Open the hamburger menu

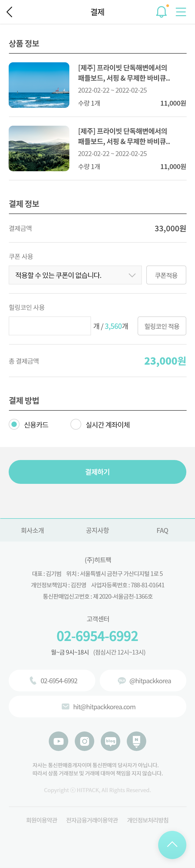(x=181, y=12)
